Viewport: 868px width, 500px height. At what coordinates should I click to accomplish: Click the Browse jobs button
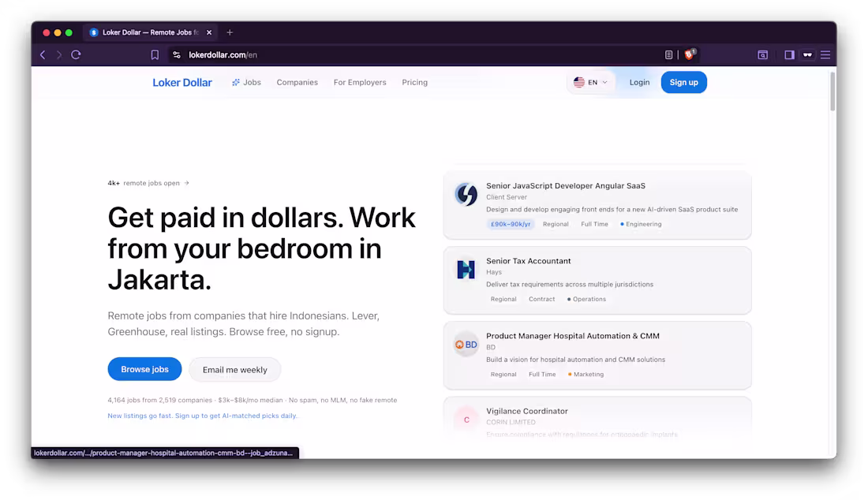144,369
